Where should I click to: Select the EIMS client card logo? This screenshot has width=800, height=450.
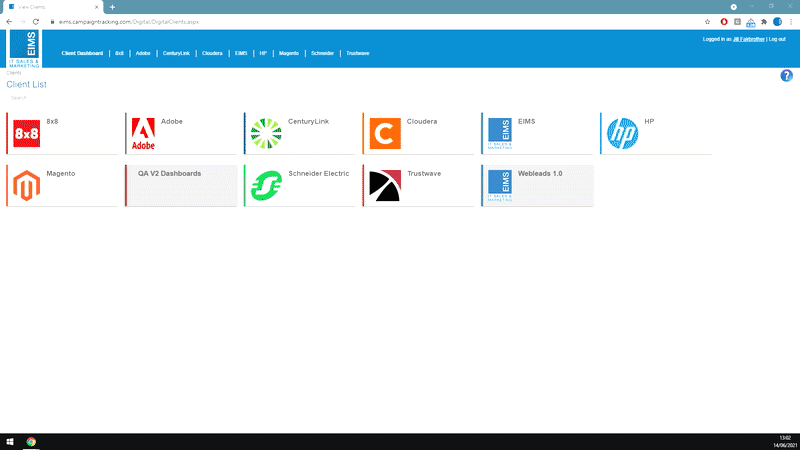(x=499, y=133)
